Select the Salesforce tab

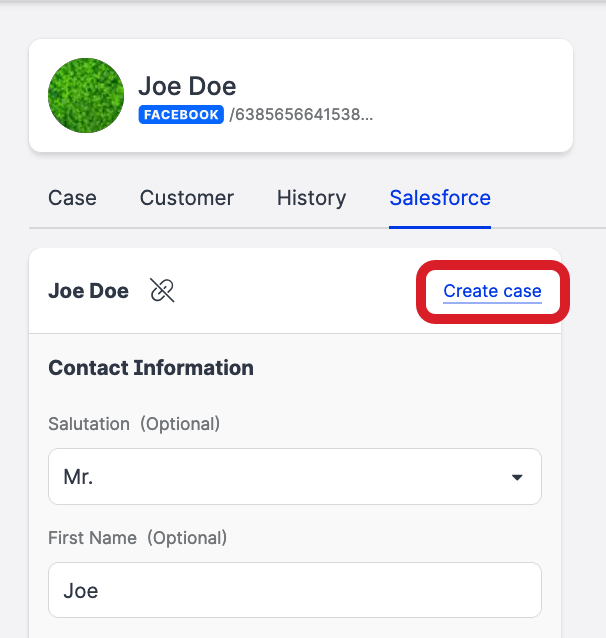[440, 198]
